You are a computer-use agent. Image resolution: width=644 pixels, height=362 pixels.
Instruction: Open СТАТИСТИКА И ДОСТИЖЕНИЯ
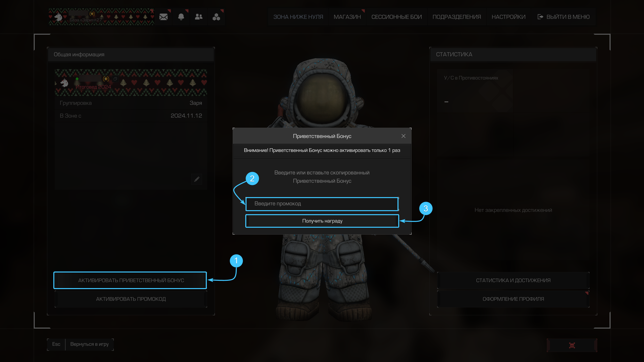click(x=513, y=280)
